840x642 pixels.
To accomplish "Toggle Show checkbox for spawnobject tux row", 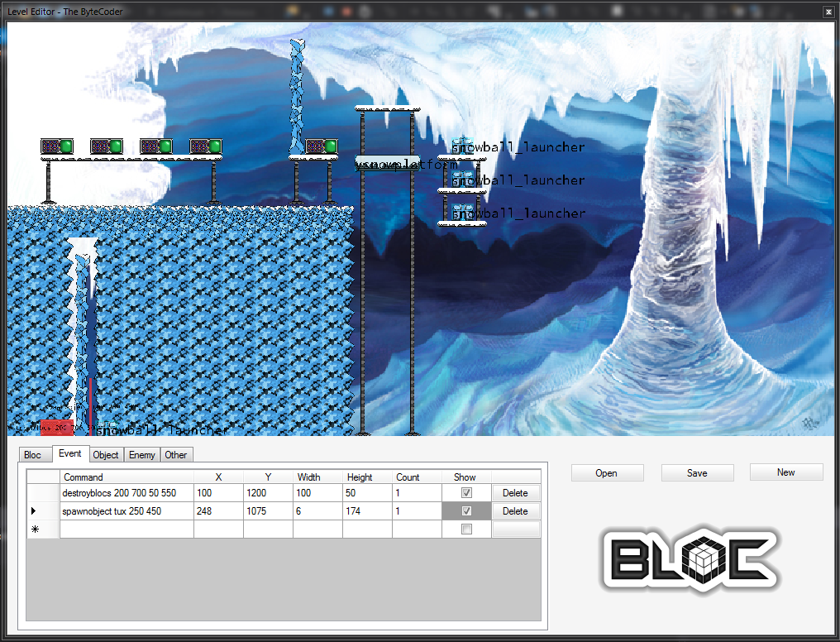I will pyautogui.click(x=466, y=511).
